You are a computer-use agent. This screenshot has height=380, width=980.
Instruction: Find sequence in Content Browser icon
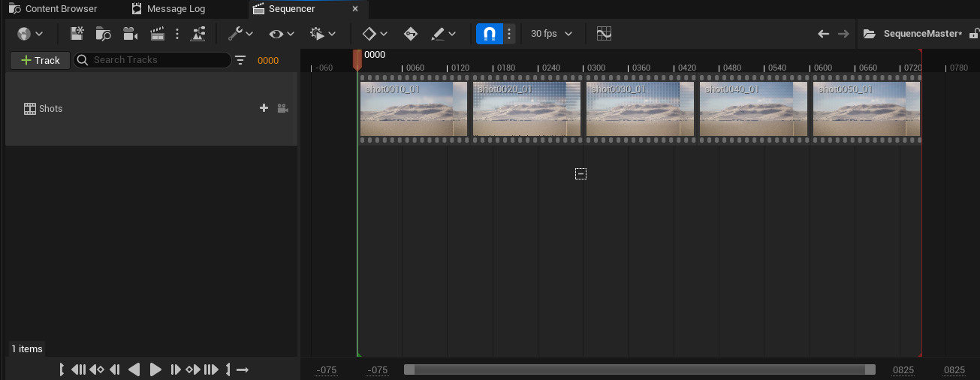[x=103, y=34]
